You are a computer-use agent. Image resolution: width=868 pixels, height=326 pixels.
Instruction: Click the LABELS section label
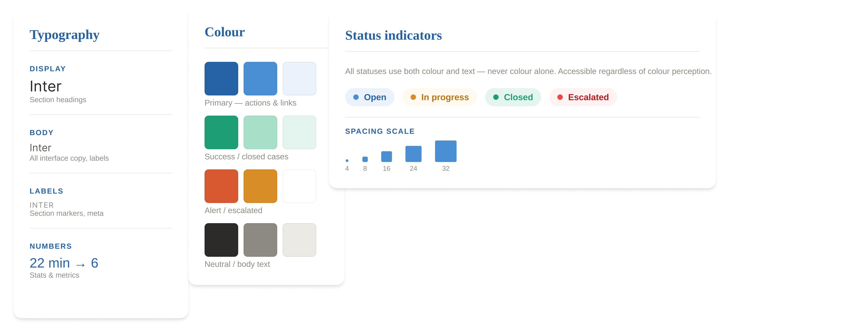[x=46, y=191]
